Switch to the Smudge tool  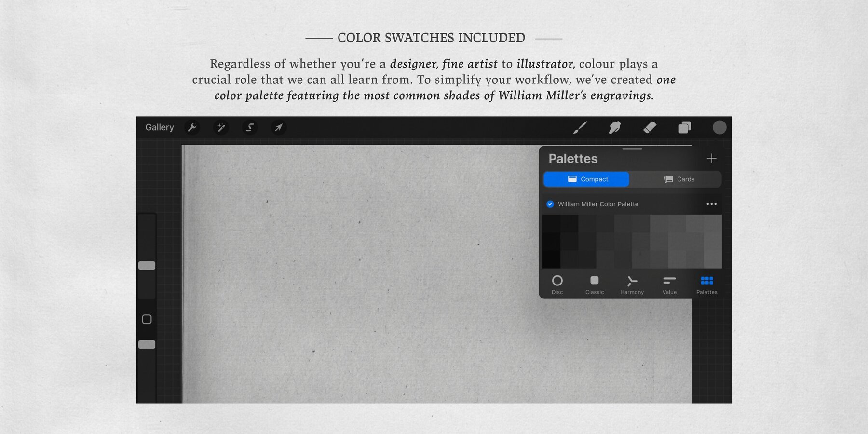[x=615, y=127]
